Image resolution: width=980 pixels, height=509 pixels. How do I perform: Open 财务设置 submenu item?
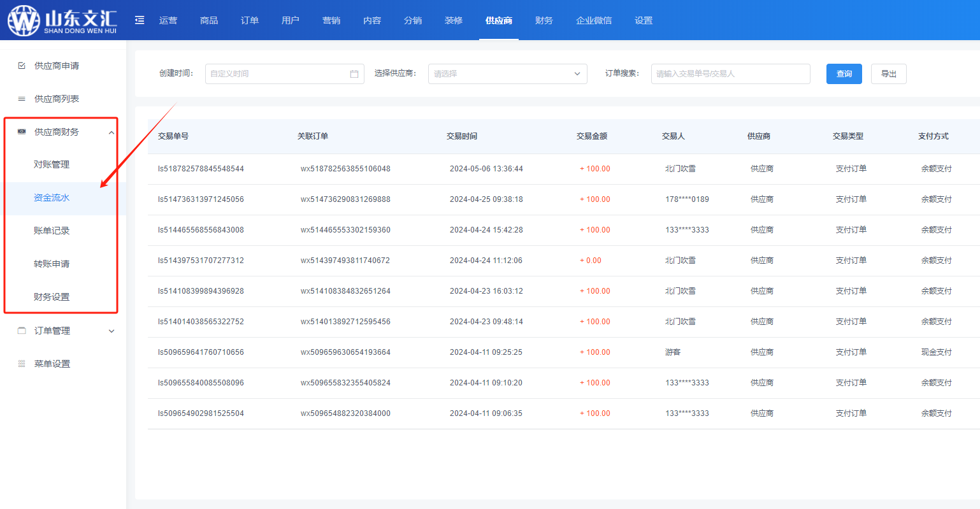click(52, 297)
